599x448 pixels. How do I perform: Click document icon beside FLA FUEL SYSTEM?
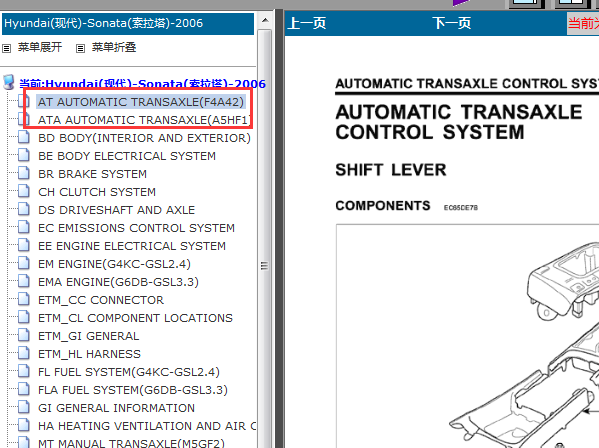[24, 389]
